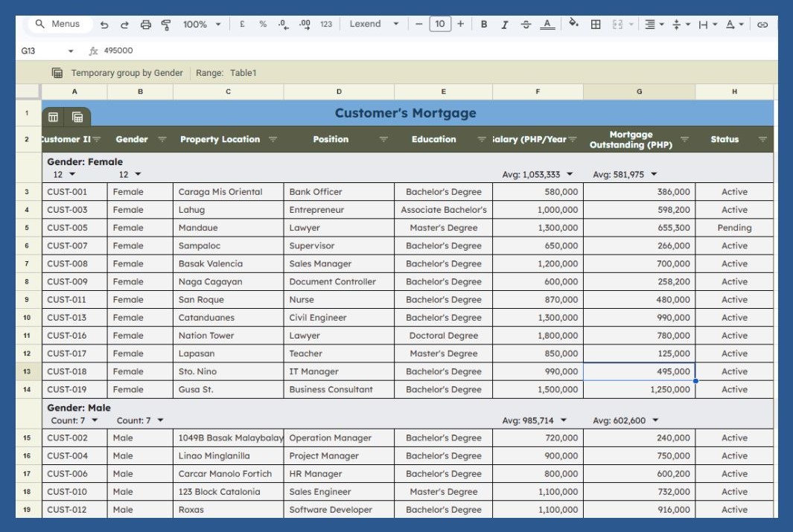The height and width of the screenshot is (532, 793).
Task: Insert a link with chain icon
Action: 762,25
